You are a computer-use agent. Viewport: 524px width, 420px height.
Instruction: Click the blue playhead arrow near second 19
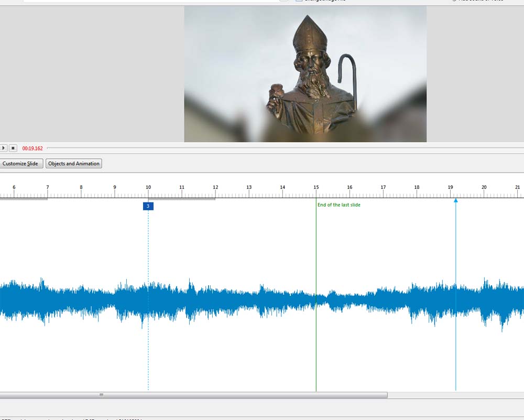(x=455, y=200)
